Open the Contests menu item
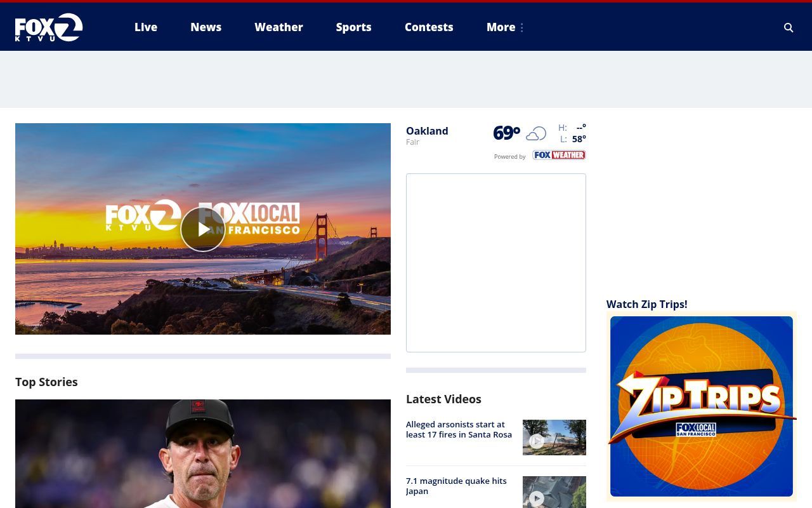 [429, 27]
